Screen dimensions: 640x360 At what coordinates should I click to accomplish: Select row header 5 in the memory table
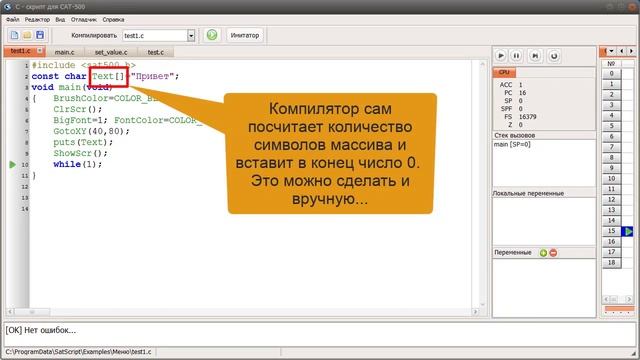pos(611,126)
